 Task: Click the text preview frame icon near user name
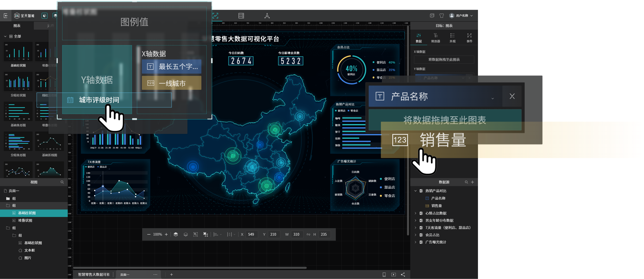[432, 15]
